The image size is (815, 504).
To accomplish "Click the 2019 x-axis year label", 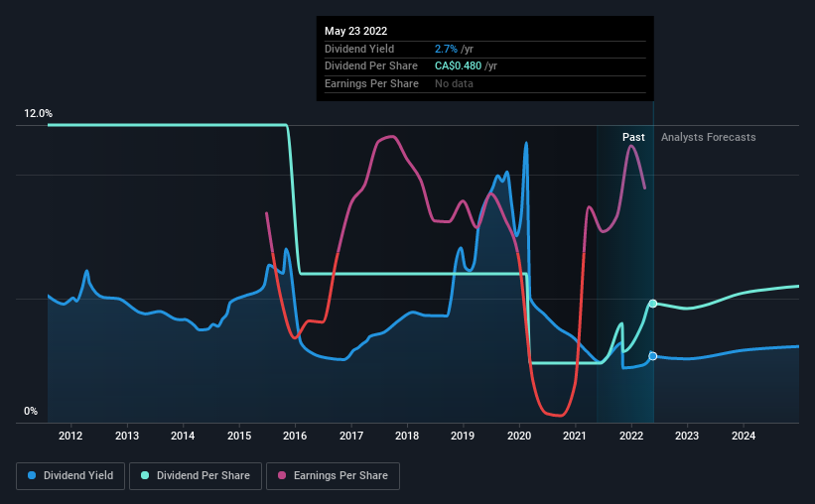I will point(463,436).
